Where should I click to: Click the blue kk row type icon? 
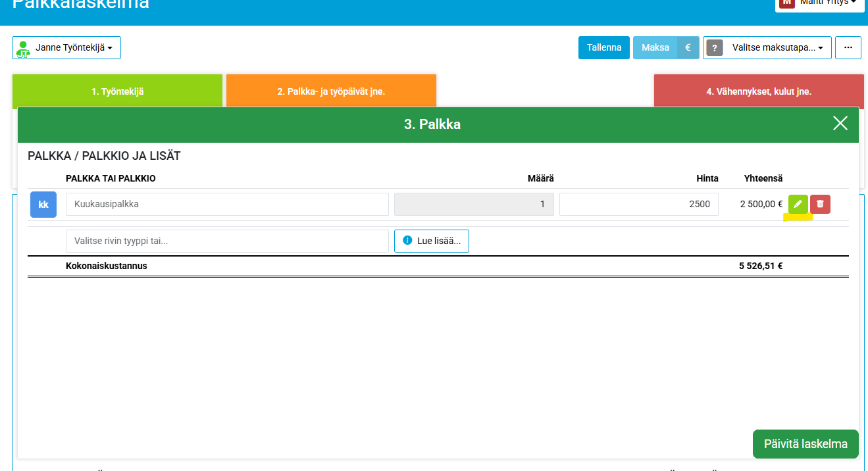pos(43,205)
